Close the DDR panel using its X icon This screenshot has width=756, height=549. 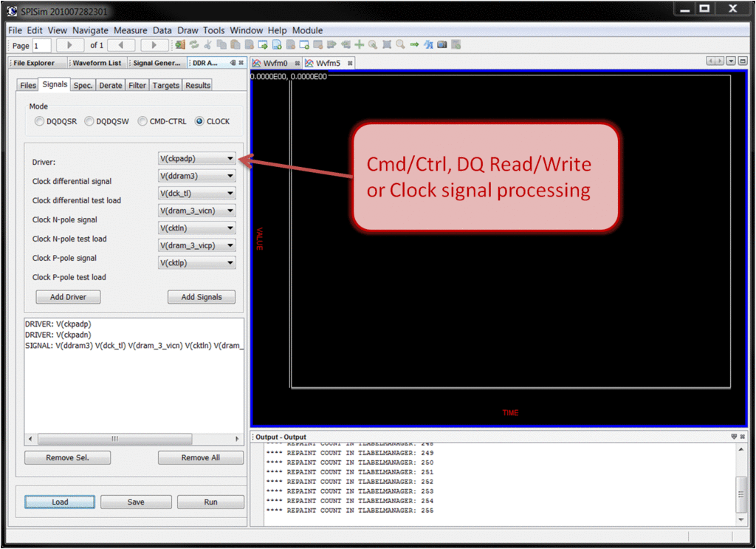(x=241, y=63)
